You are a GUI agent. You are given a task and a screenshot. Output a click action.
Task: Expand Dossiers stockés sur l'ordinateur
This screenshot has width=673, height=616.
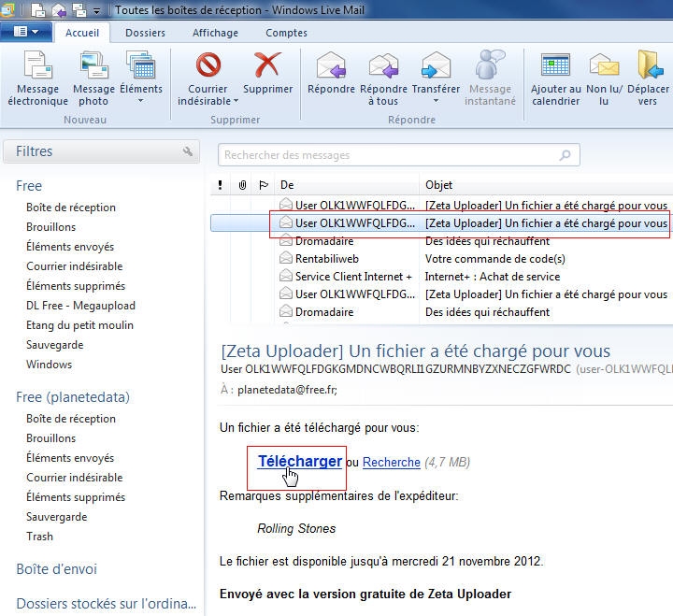click(106, 604)
